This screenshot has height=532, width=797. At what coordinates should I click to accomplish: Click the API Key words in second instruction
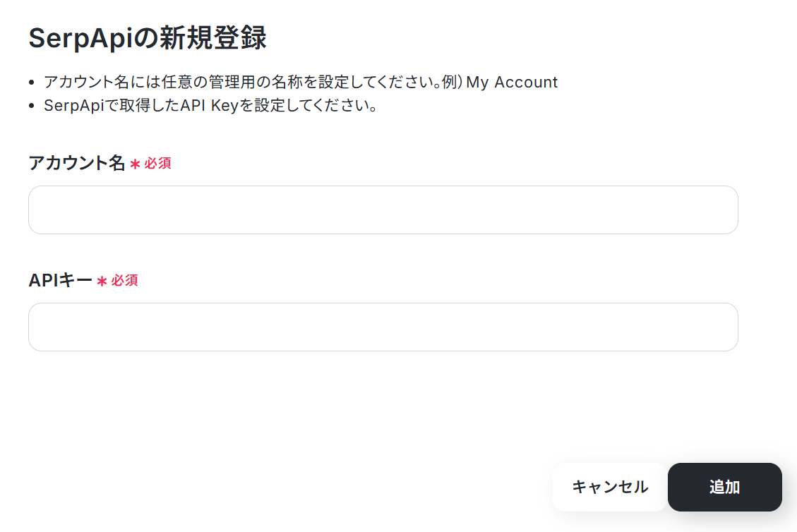point(210,105)
